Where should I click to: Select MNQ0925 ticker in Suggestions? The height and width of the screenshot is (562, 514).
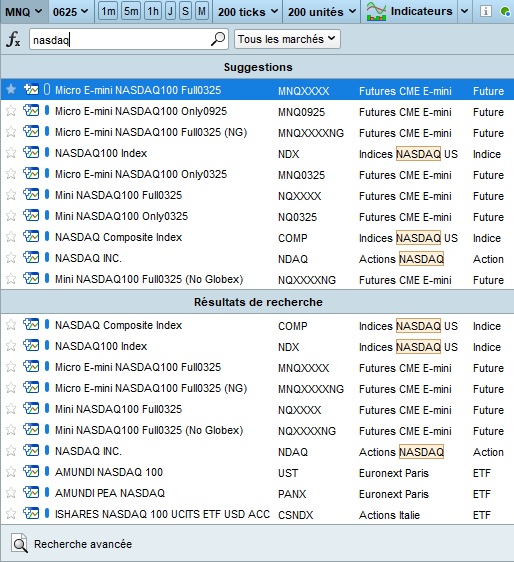301,112
